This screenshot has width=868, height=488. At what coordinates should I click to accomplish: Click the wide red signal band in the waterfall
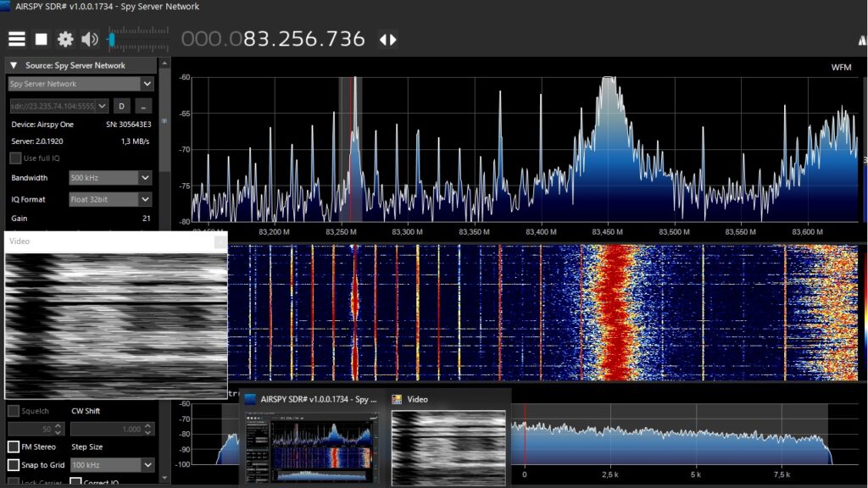615,313
